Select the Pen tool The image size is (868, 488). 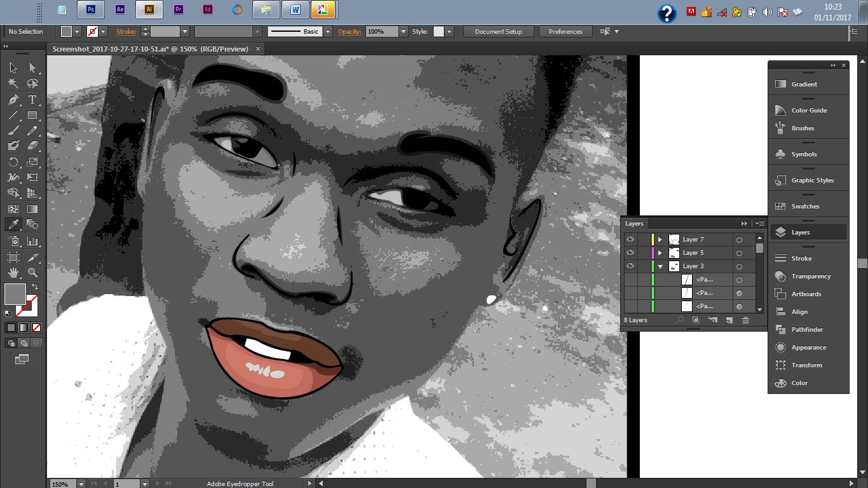13,100
